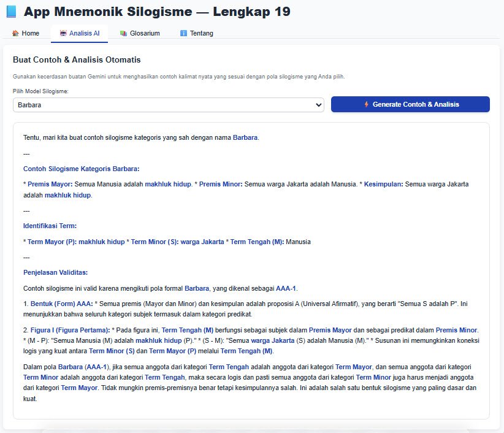Click the app title 'App Mnemonik Silogisme — Lengkap 19'
The image size is (504, 433).
(x=157, y=12)
